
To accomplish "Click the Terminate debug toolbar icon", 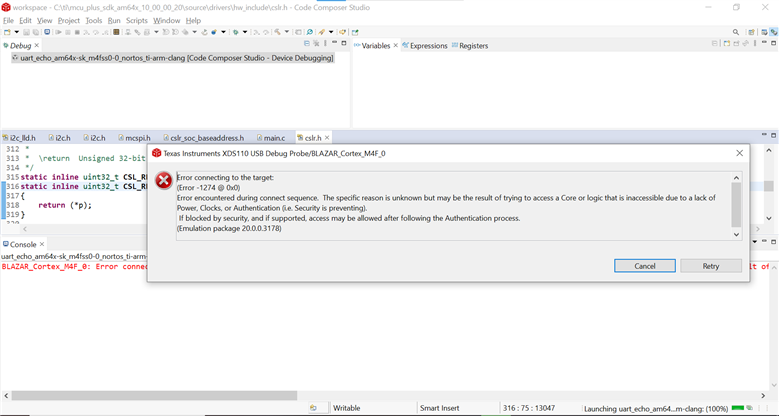I will click(77, 32).
